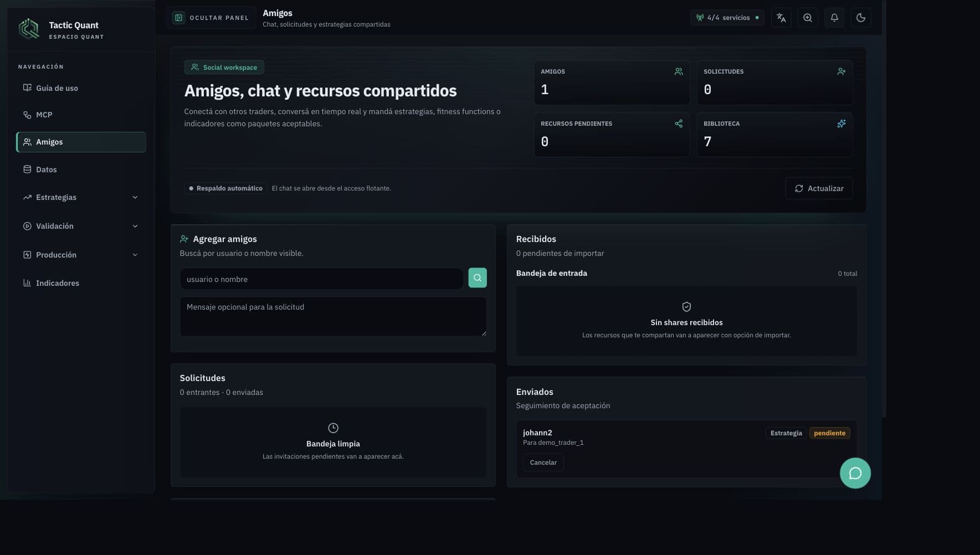
Task: Click the Respaldo automático badge
Action: click(x=225, y=188)
